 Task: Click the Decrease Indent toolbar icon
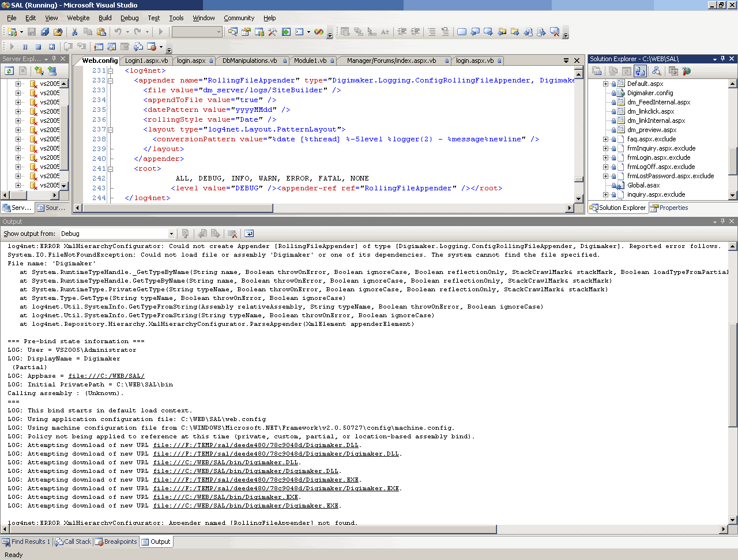pos(402,32)
